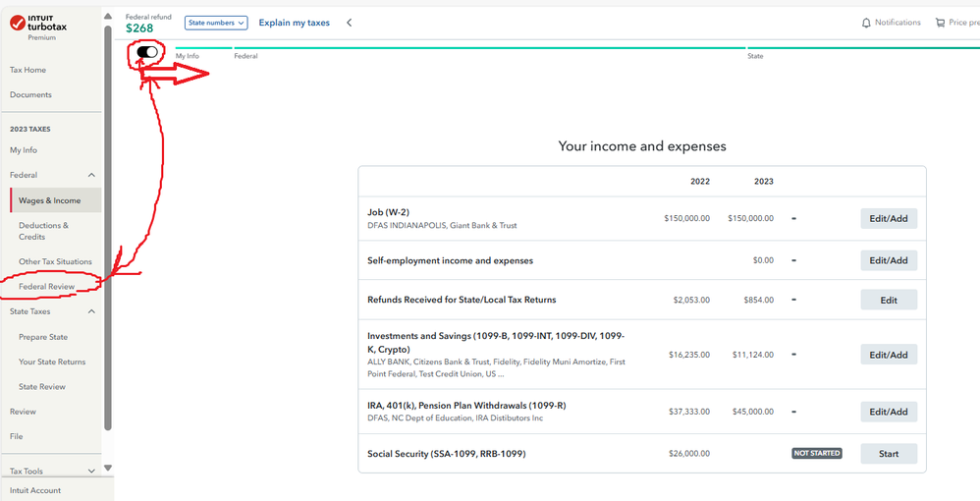Click the $854.00 refunds 2023 value
The height and width of the screenshot is (501, 980).
[759, 301]
